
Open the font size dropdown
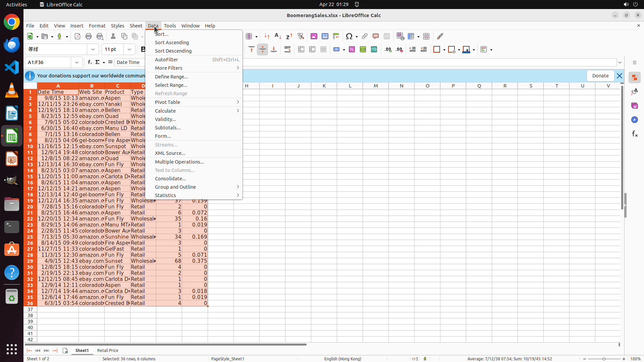click(129, 49)
